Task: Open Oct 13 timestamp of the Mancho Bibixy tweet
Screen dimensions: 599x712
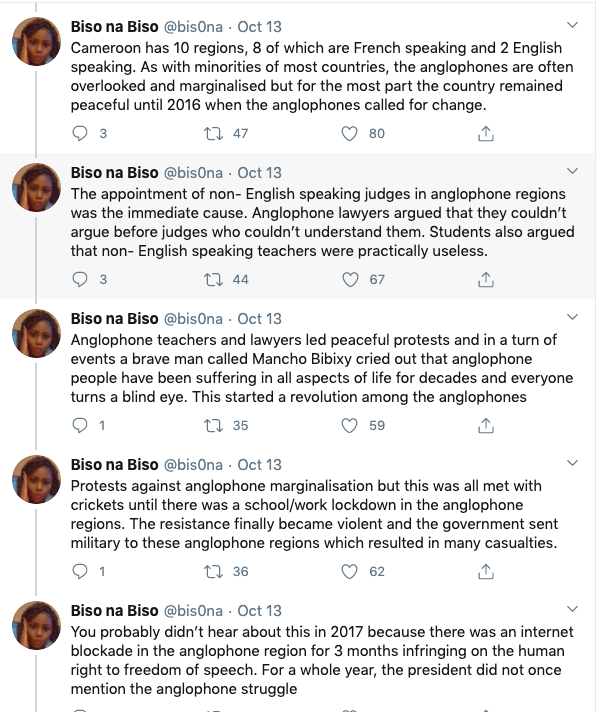Action: tap(259, 319)
